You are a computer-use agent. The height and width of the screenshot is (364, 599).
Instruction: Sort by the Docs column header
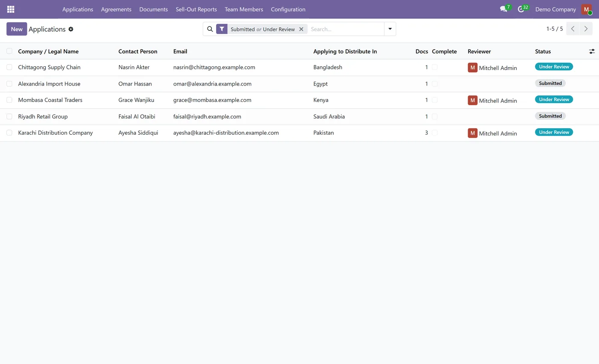421,51
